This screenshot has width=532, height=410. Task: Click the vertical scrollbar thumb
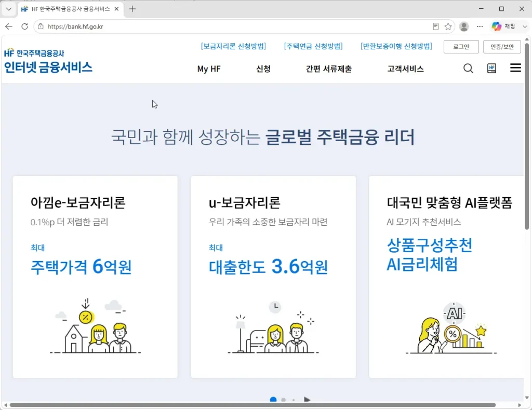[527, 135]
